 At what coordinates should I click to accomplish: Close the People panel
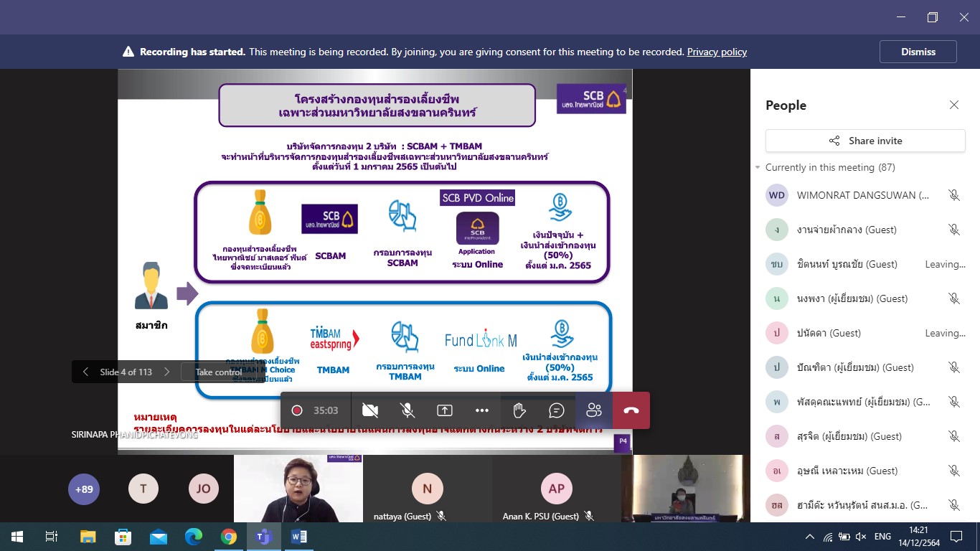click(954, 105)
